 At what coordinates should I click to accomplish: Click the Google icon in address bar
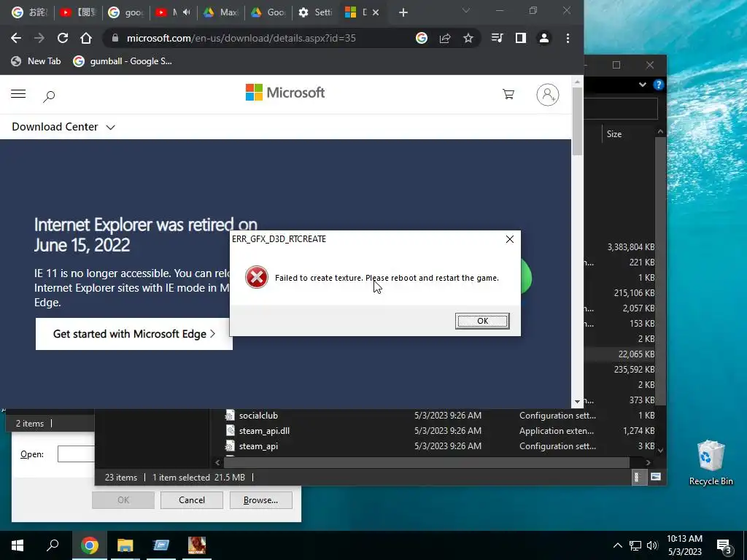[422, 38]
